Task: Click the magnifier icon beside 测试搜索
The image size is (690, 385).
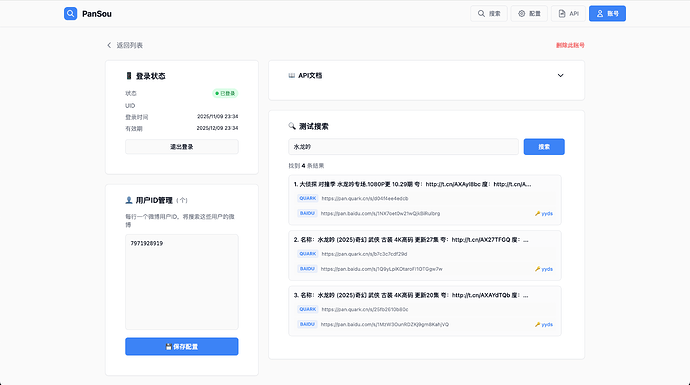Action: click(x=292, y=126)
